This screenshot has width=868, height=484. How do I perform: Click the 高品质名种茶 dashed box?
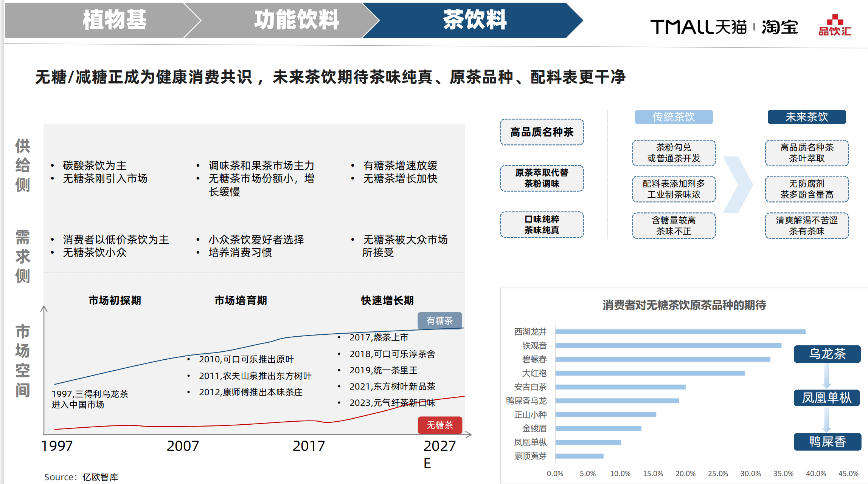tap(542, 132)
